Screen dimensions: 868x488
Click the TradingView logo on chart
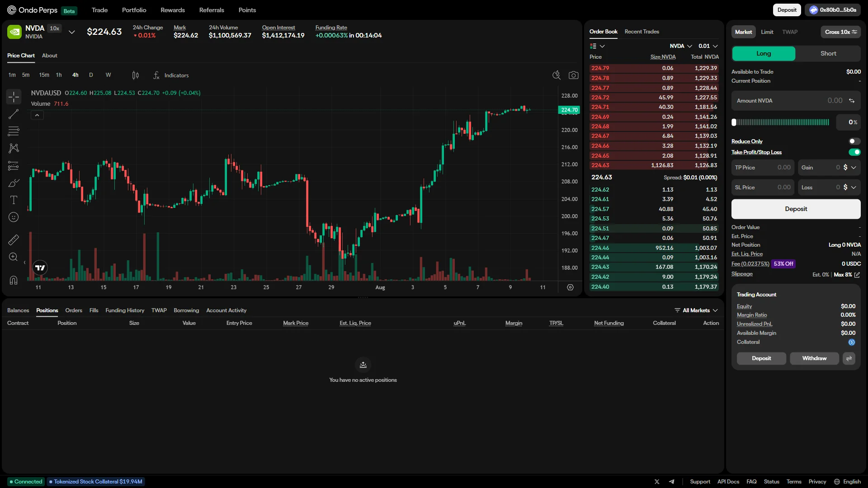point(40,268)
